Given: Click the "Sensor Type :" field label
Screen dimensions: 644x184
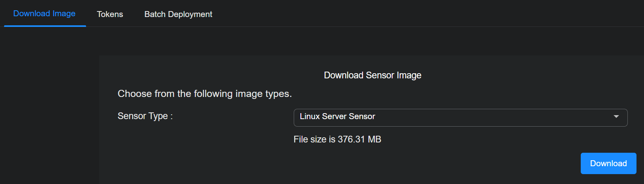Looking at the screenshot, I should point(145,116).
